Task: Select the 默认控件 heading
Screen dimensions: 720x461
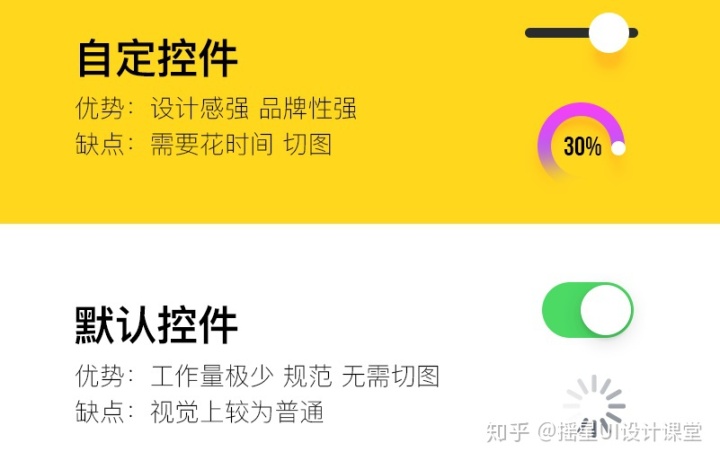Action: pos(156,325)
